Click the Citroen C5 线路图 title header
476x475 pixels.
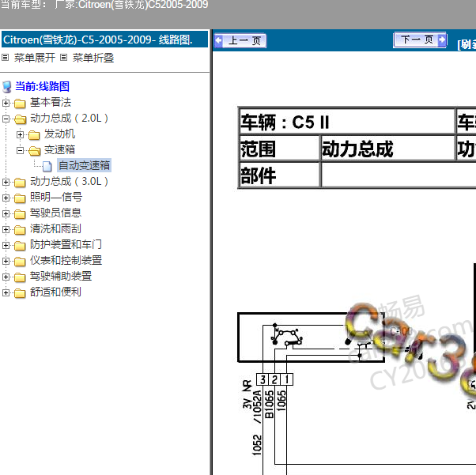104,40
